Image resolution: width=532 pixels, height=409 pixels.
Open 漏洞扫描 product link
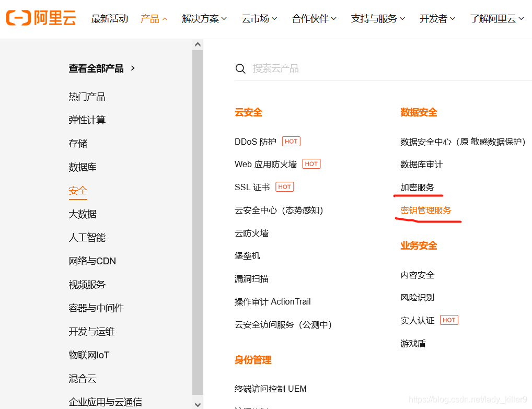pyautogui.click(x=251, y=279)
